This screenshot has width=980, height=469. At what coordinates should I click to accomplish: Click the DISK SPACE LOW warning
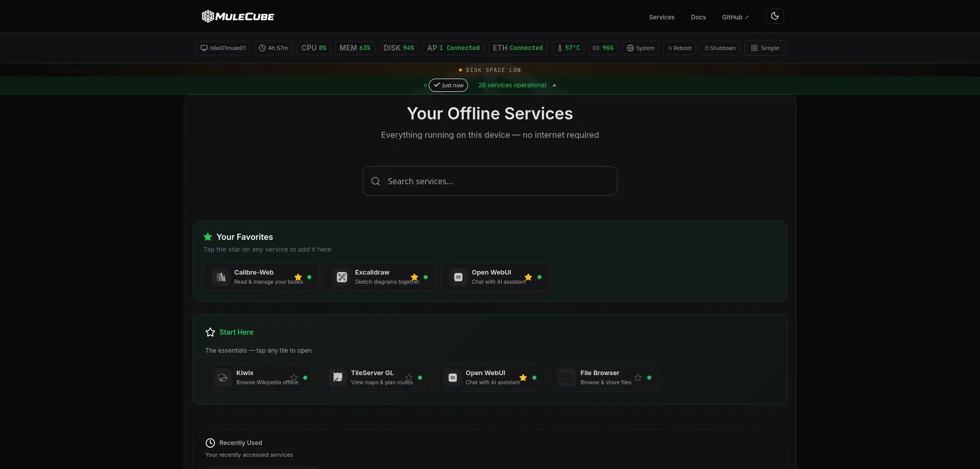point(490,70)
